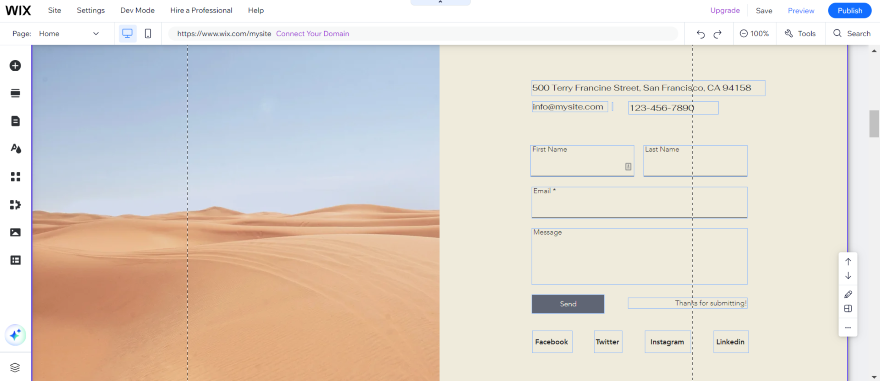Open the 100% zoom control
This screenshot has height=381, width=880.
point(754,34)
